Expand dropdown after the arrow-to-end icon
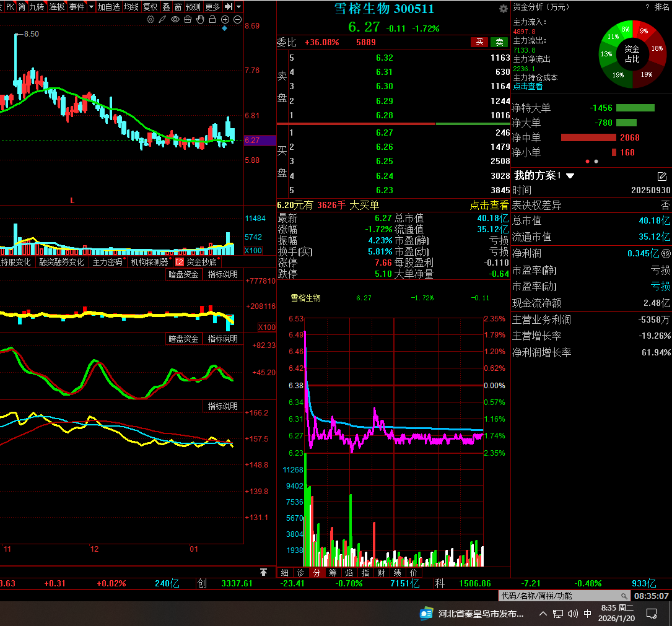Image resolution: width=672 pixels, height=626 pixels. pos(238,6)
